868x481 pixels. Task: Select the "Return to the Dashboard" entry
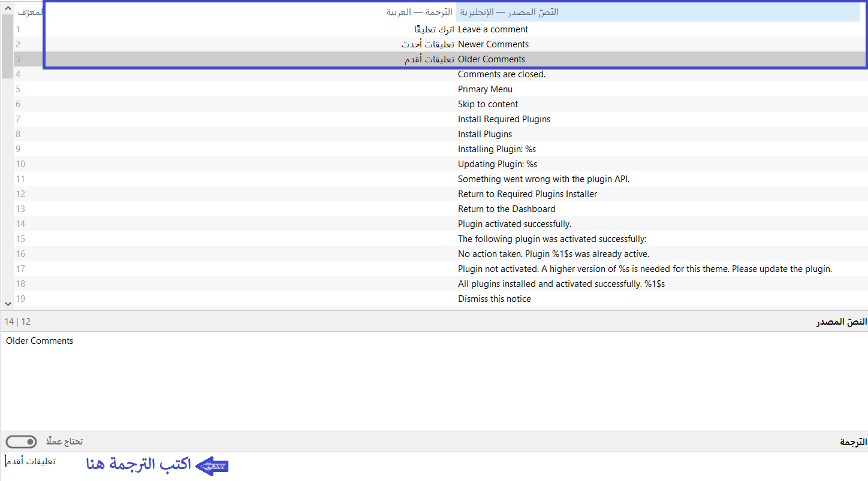tap(507, 209)
